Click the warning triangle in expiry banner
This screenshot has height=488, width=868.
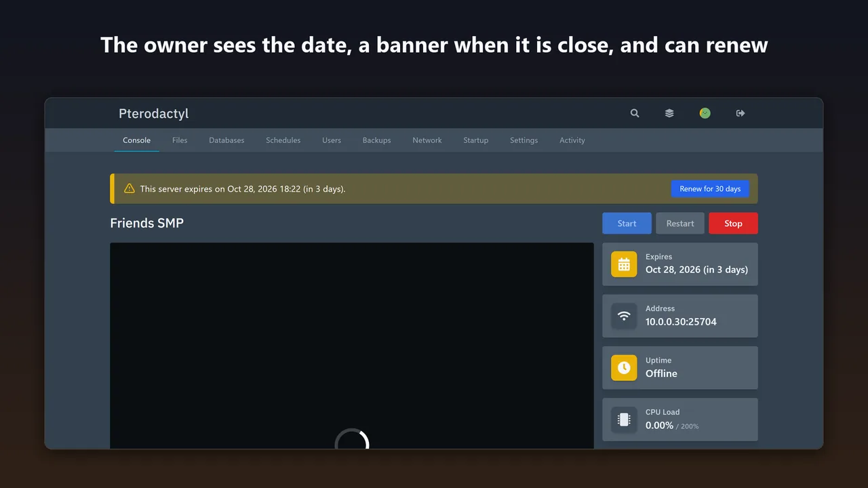130,188
